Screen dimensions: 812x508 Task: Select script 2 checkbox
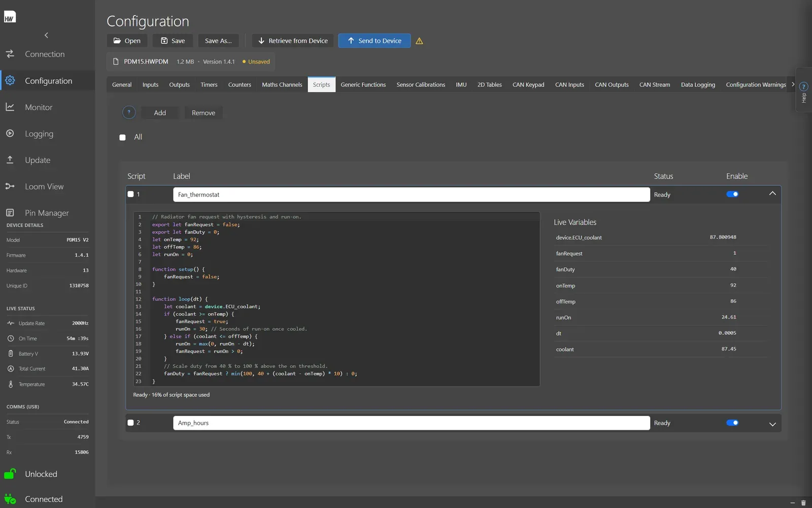pos(130,423)
